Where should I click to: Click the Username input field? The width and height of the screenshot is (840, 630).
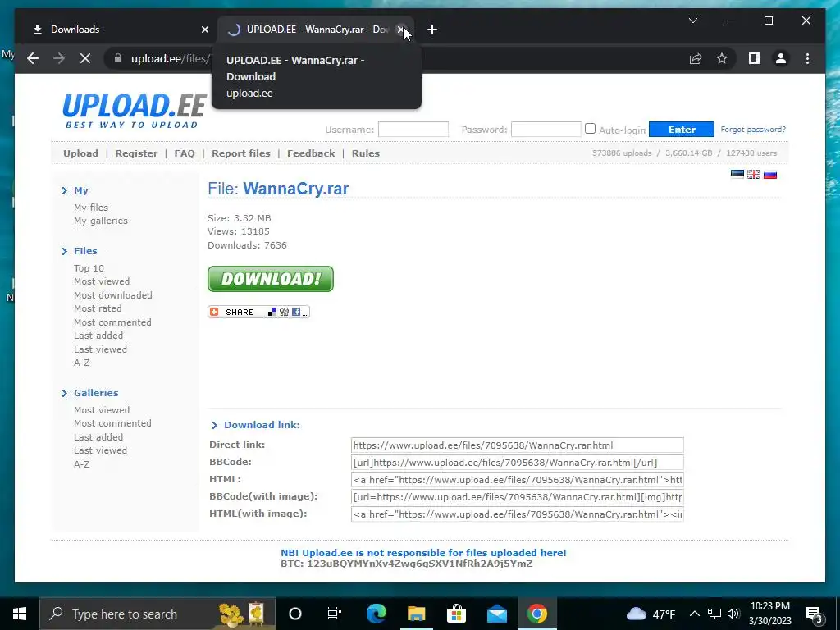[x=413, y=129]
